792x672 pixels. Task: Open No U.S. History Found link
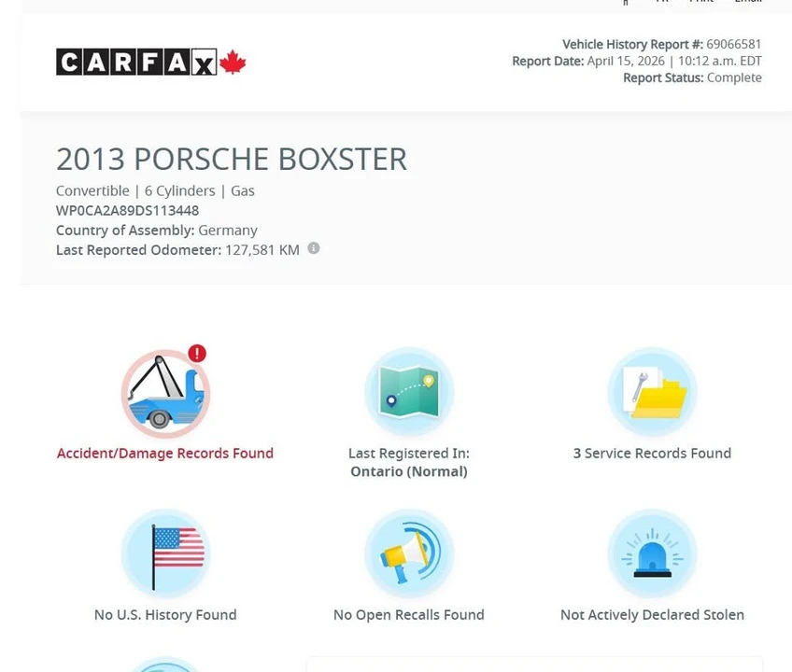coord(165,615)
